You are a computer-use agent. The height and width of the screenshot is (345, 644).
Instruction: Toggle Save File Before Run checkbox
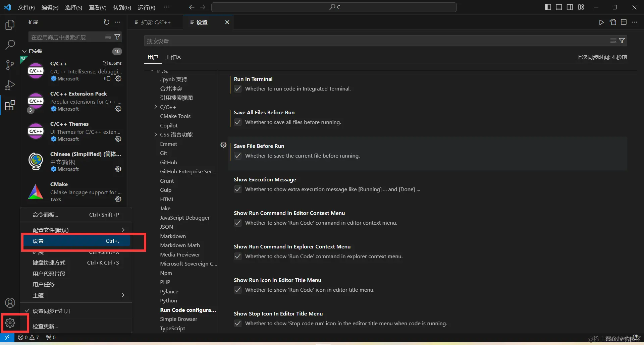coord(238,156)
